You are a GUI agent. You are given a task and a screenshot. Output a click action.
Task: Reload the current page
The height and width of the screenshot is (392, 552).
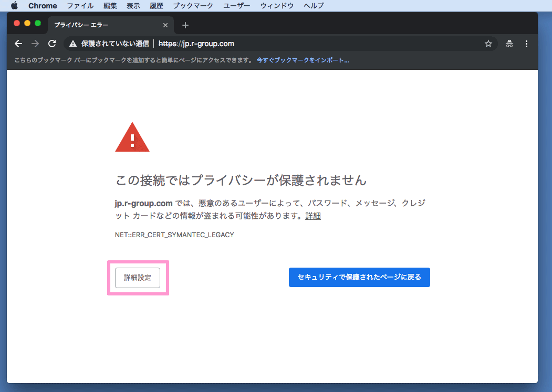click(52, 44)
